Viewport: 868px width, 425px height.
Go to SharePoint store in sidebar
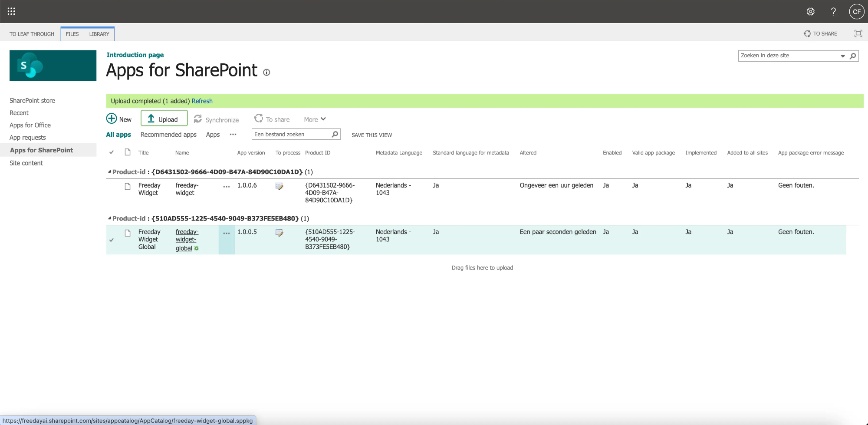pos(32,101)
